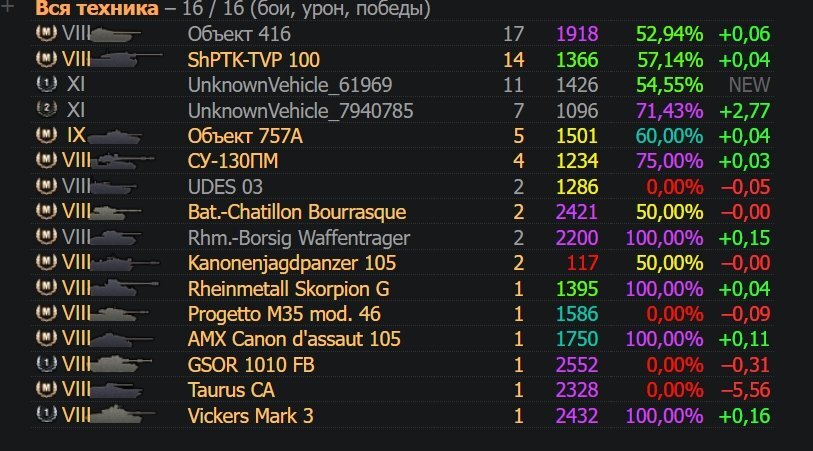Click the NEW label in UnknownVehicle_61969 row
Image resolution: width=813 pixels, height=451 pixels.
click(x=749, y=85)
